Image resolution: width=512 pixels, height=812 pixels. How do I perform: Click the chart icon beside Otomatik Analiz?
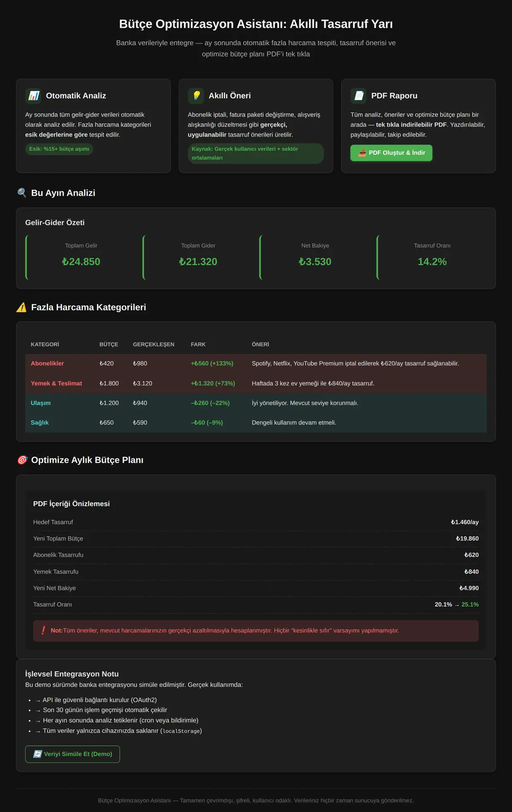point(33,96)
